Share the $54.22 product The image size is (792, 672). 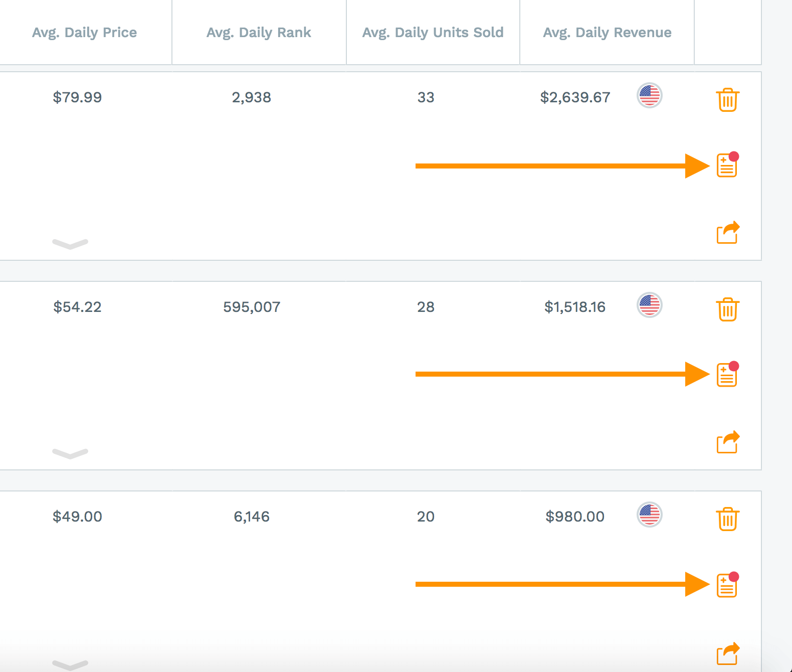pyautogui.click(x=727, y=442)
